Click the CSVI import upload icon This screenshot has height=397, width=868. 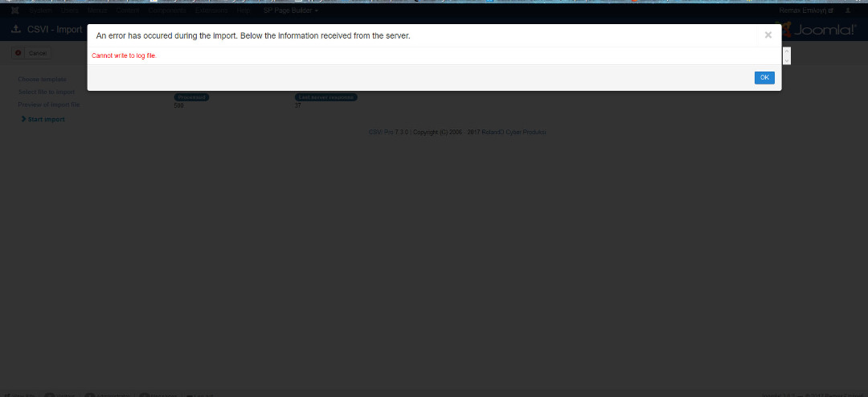[x=16, y=30]
